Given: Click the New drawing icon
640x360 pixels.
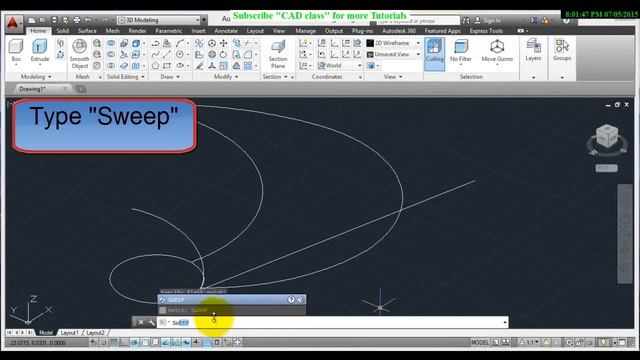Looking at the screenshot, I should coord(31,20).
